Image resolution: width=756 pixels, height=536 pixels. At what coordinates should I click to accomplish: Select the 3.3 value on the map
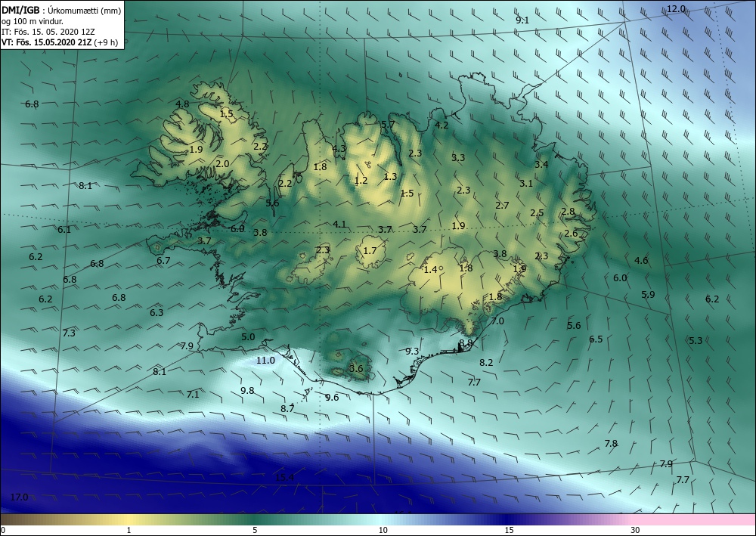[x=458, y=157]
